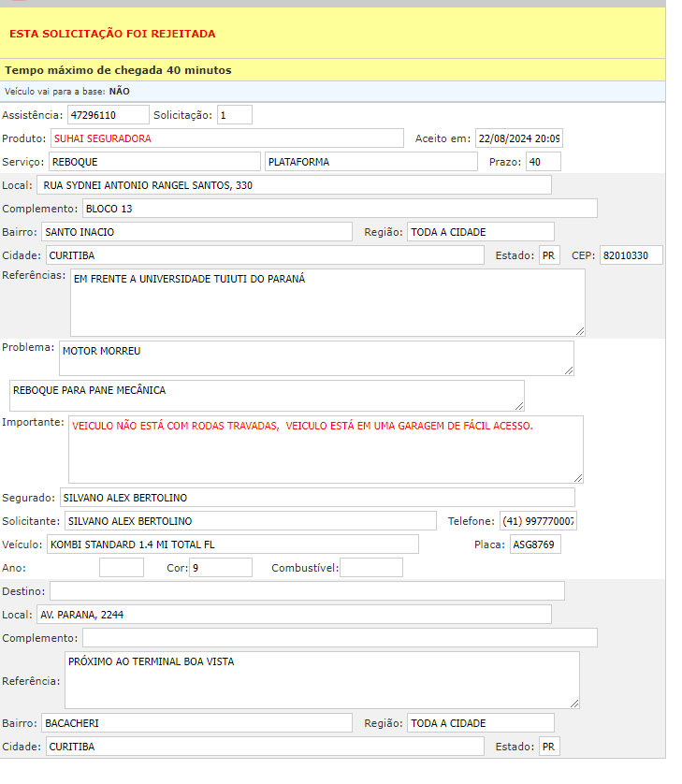The width and height of the screenshot is (682, 784).
Task: Grab the Importante text area resize handle
Action: (x=578, y=478)
